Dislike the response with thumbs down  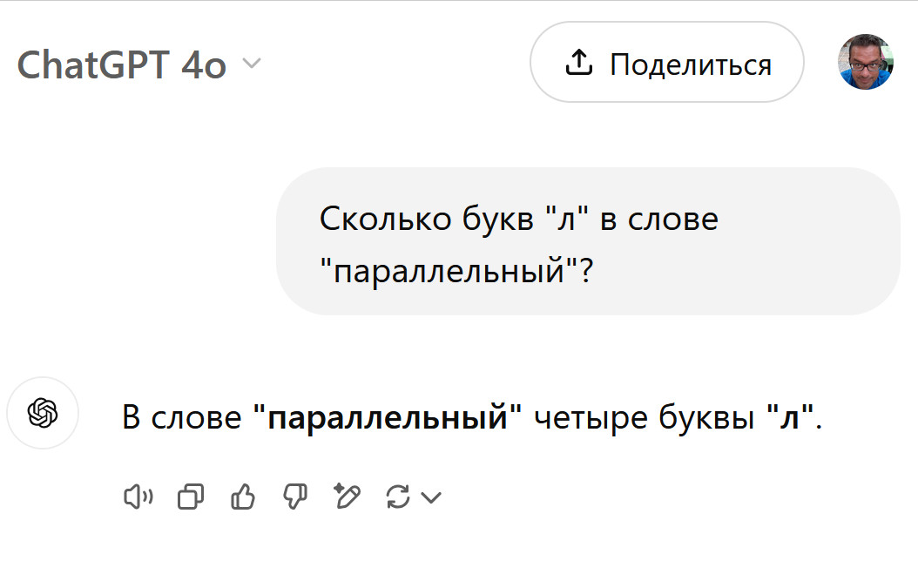coord(295,497)
